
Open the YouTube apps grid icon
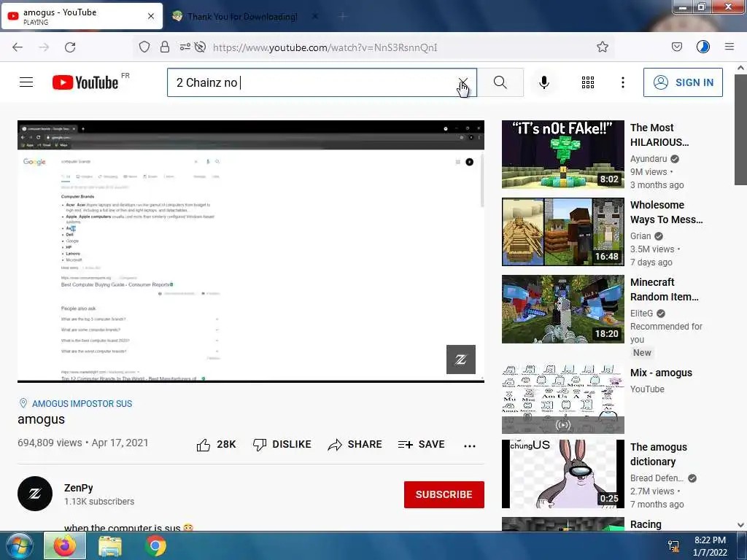(588, 82)
